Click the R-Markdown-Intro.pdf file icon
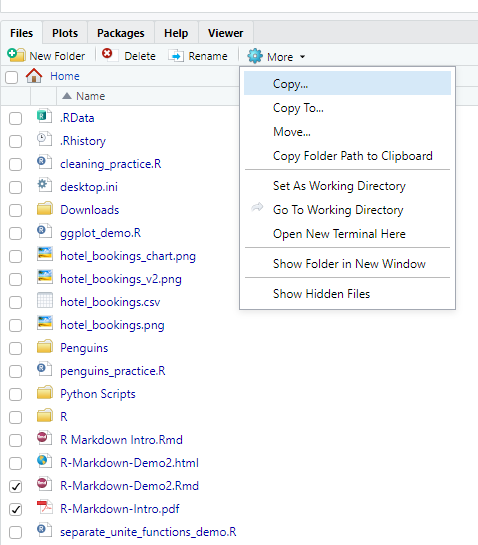 pos(45,507)
